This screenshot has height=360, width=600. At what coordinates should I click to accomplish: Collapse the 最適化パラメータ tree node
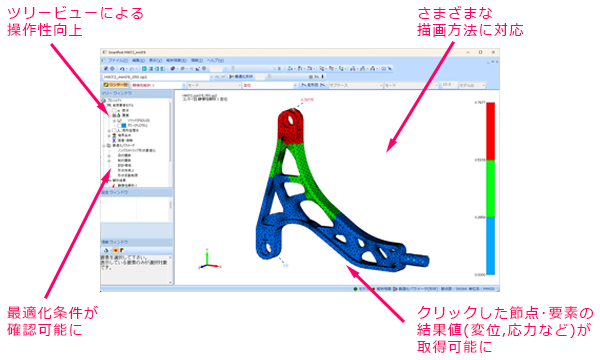[x=104, y=146]
